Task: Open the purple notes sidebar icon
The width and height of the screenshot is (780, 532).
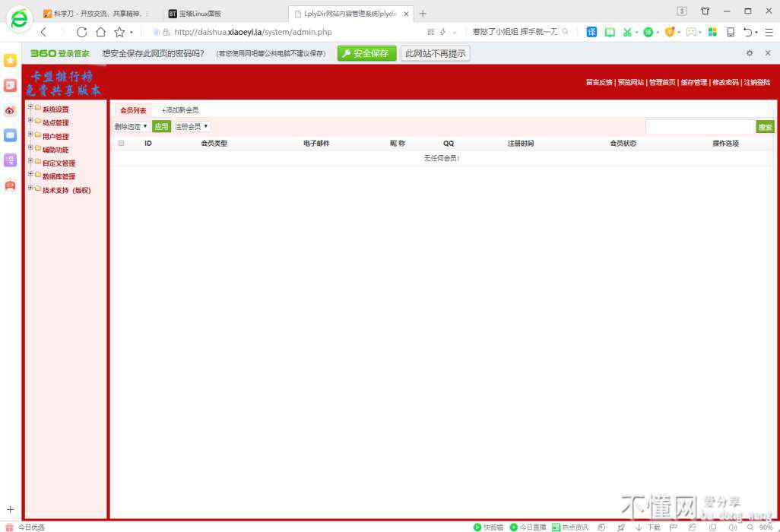Action: click(10, 160)
